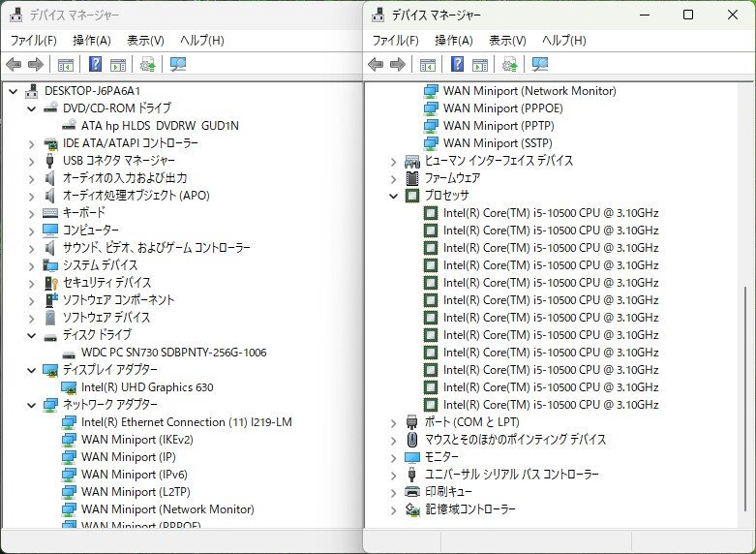Collapse ネットワーク アダプター node
This screenshot has width=756, height=554.
(x=31, y=406)
